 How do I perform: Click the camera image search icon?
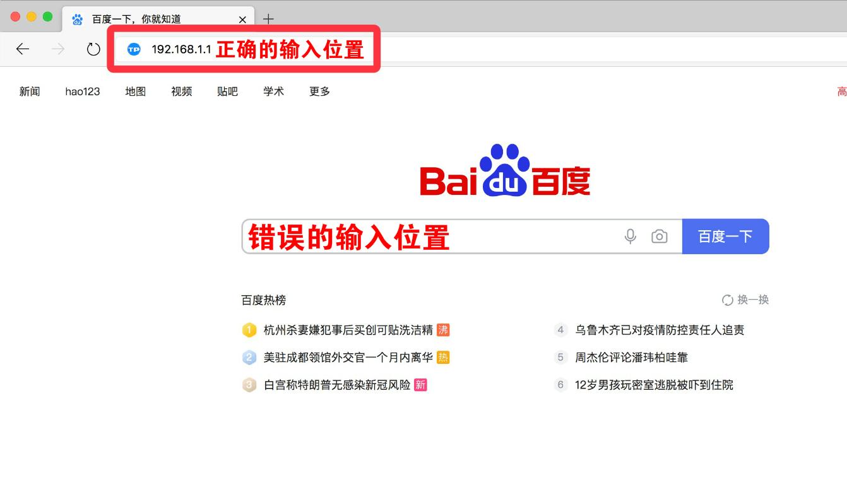pos(659,236)
